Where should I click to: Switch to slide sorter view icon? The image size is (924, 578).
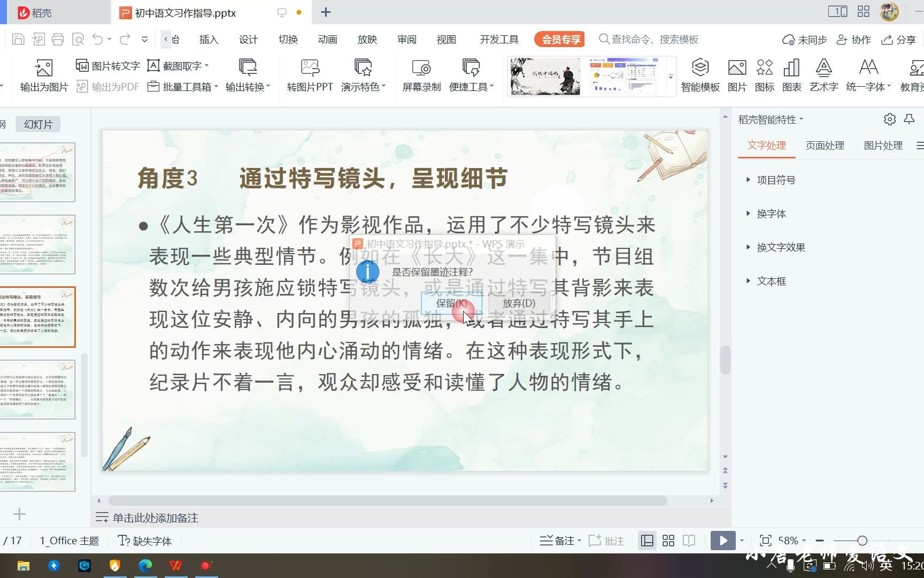point(668,541)
